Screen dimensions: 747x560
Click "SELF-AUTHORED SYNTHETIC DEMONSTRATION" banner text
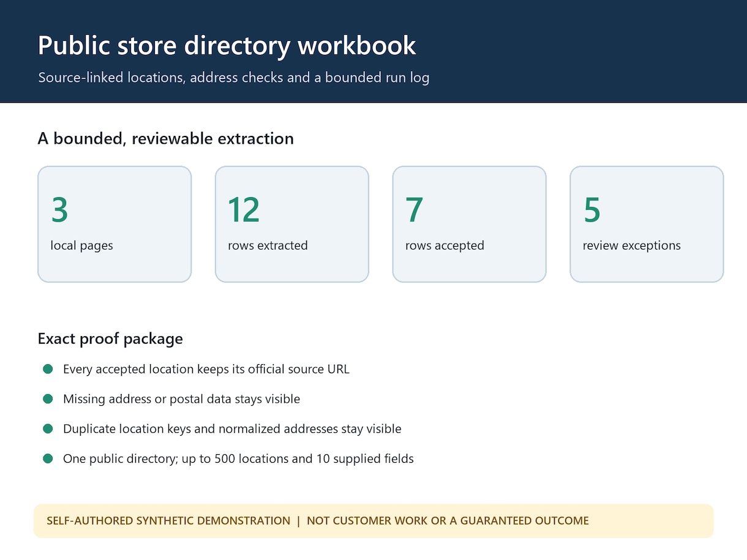click(168, 521)
